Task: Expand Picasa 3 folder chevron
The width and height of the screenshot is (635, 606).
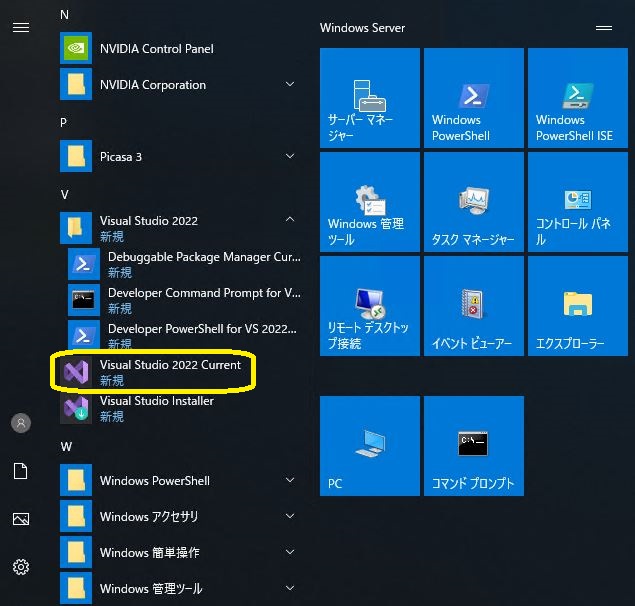Action: coord(290,156)
